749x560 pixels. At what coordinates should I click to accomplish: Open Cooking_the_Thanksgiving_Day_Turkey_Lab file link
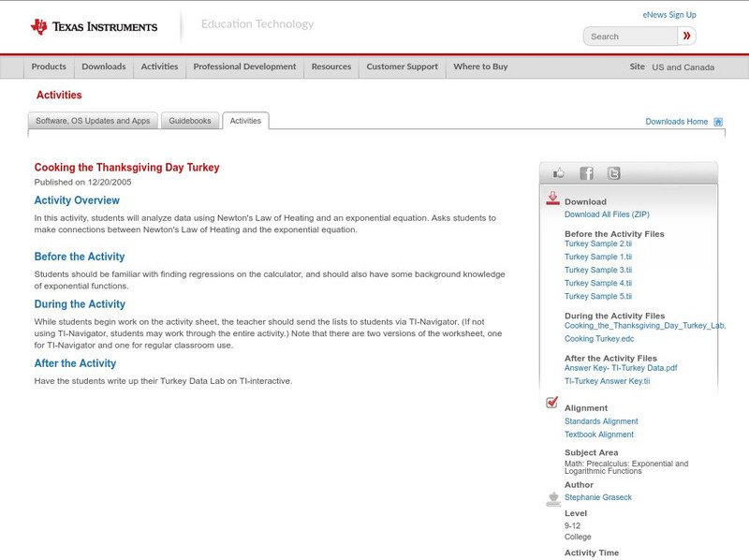coord(645,325)
